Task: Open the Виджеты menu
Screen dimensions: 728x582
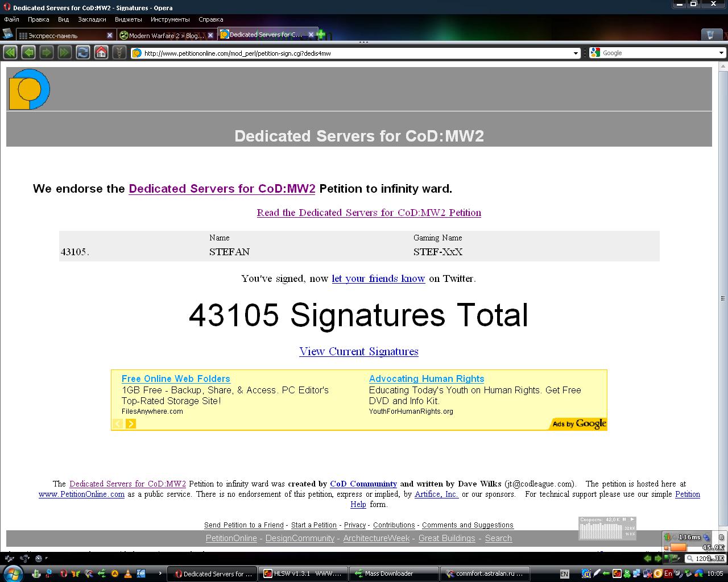Action: pos(129,19)
